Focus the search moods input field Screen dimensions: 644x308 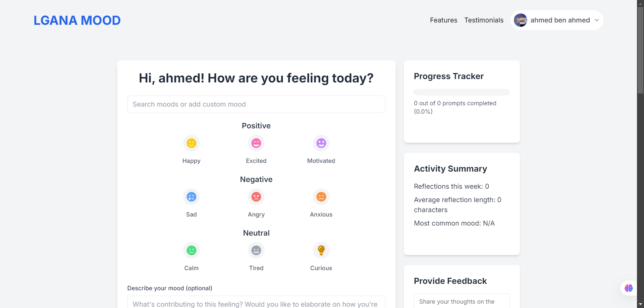256,104
